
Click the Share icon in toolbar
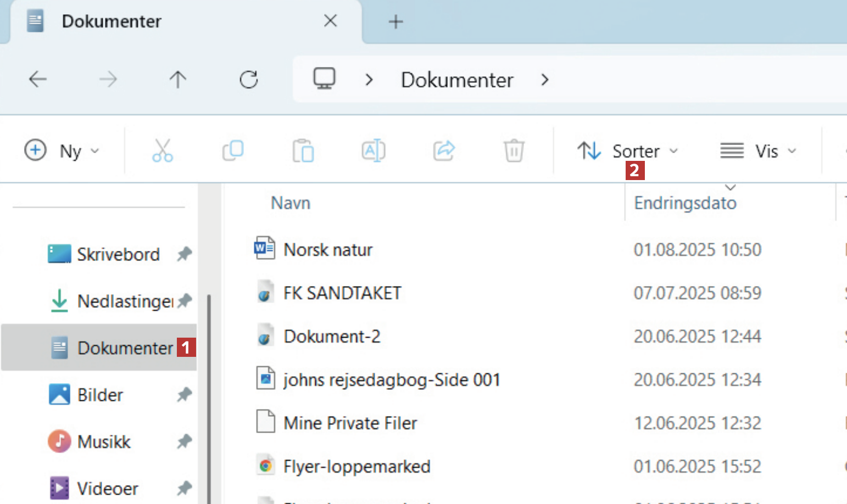click(x=444, y=150)
